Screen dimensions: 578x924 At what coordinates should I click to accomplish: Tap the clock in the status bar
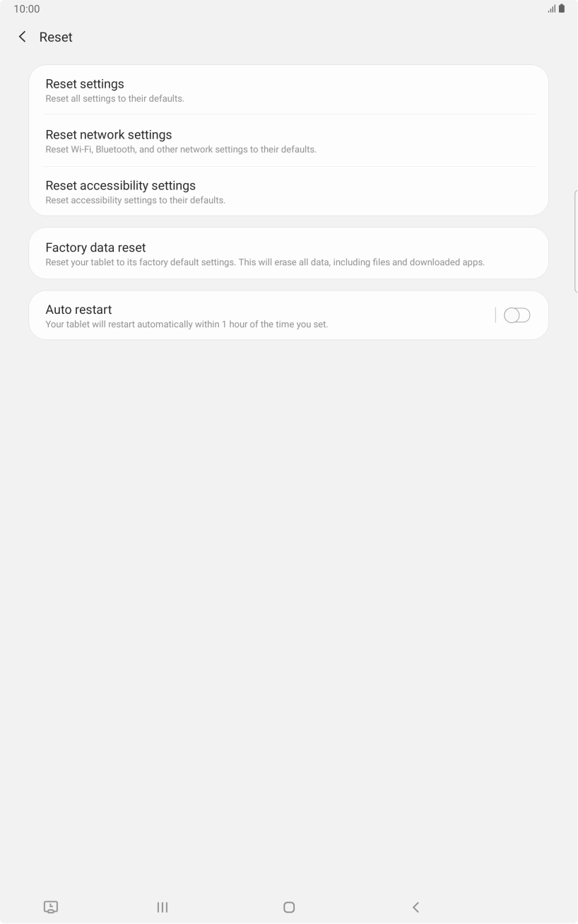(x=25, y=8)
